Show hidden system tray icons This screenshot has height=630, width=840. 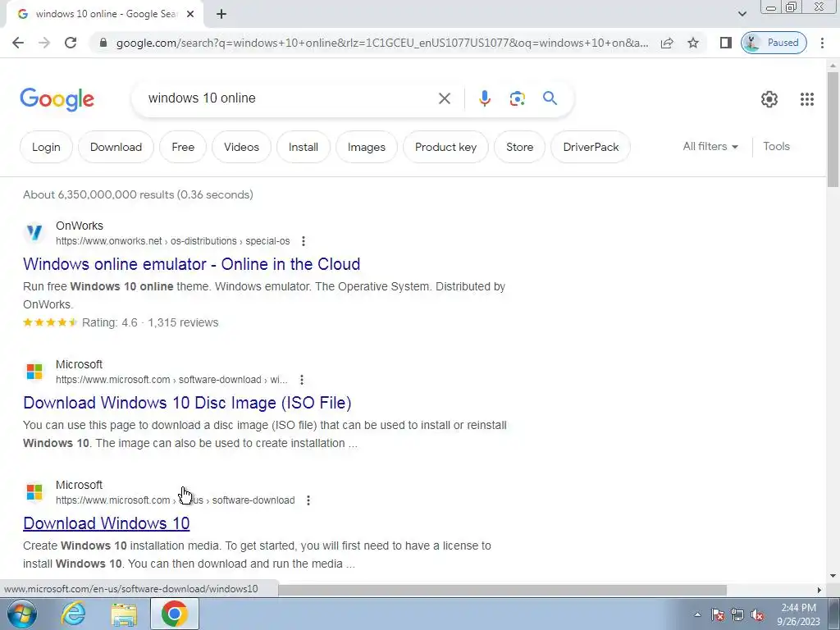(x=697, y=614)
